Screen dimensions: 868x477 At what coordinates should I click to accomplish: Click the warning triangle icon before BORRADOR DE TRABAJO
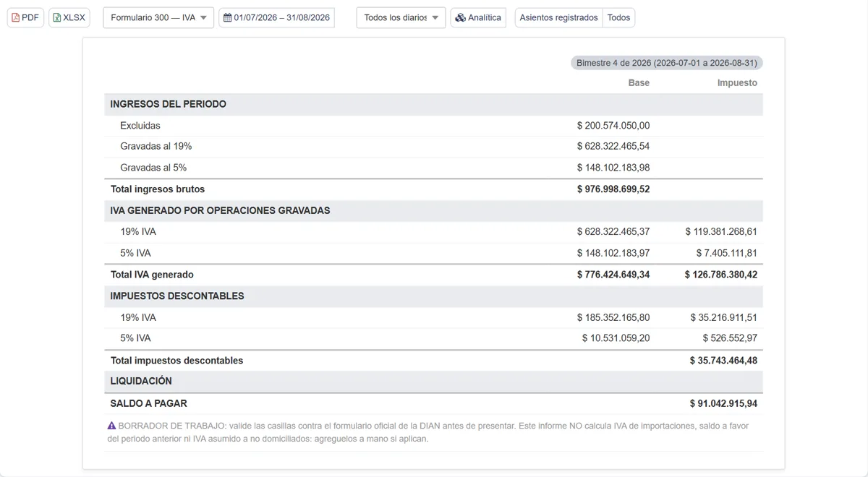(x=111, y=426)
